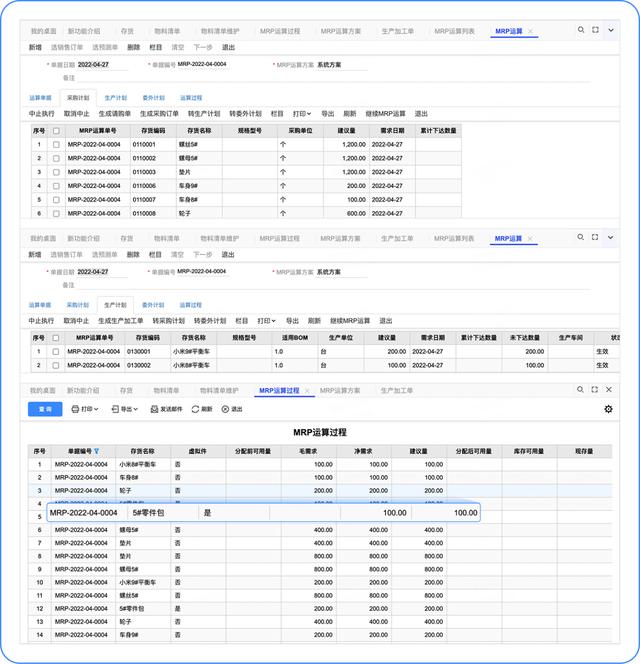640x664 pixels.
Task: Click the fullscreen icon in the production plan panel
Action: click(595, 237)
